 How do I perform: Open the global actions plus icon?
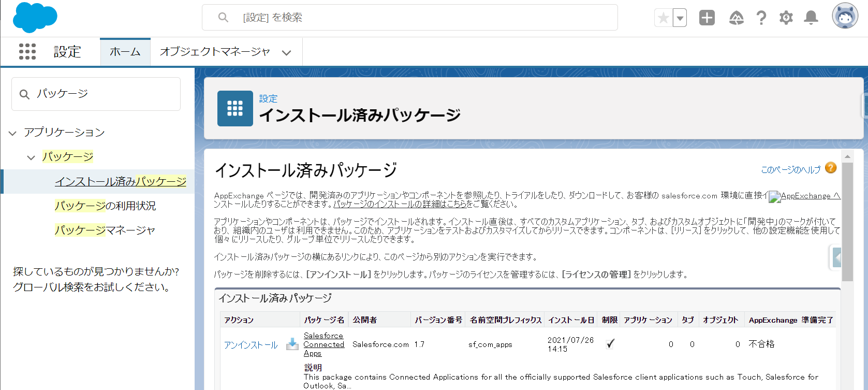(707, 18)
